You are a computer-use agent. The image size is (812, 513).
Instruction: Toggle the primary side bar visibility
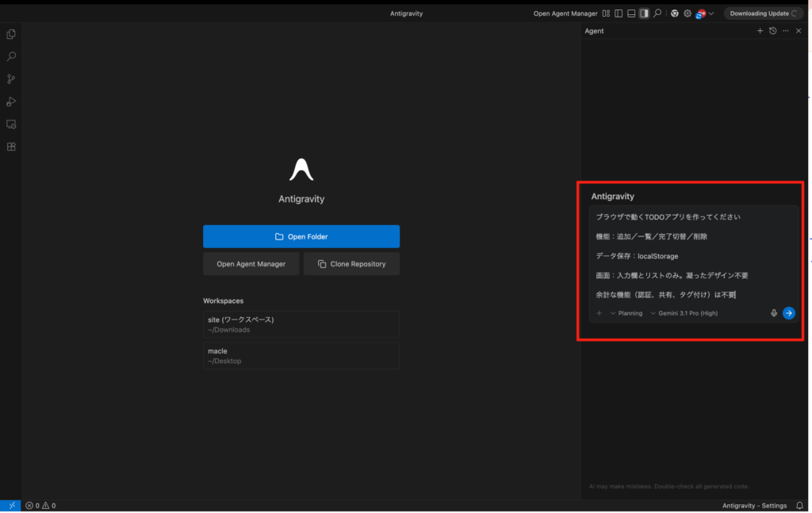pos(619,13)
